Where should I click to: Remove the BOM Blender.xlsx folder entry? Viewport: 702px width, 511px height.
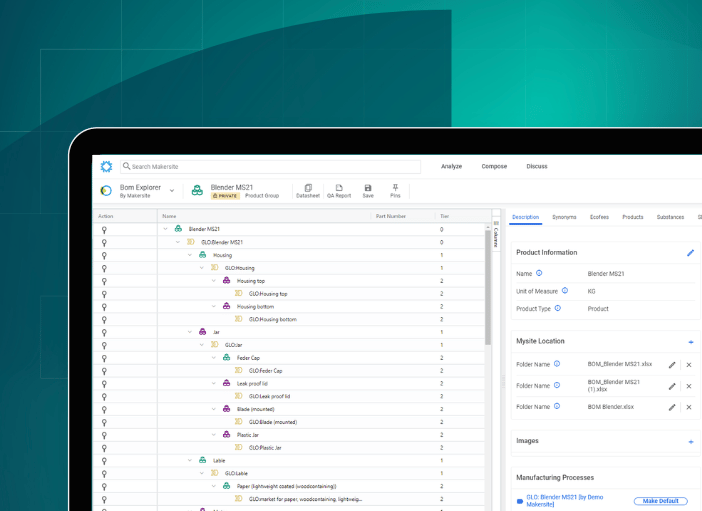(689, 407)
